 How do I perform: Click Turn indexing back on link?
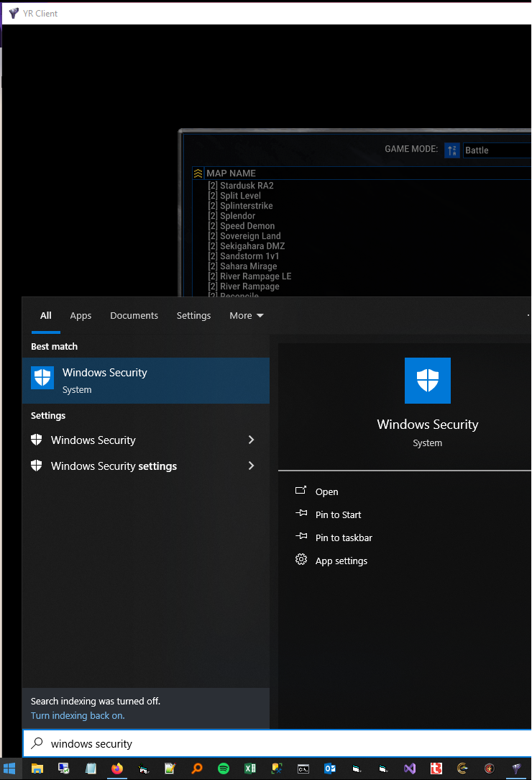coord(78,715)
